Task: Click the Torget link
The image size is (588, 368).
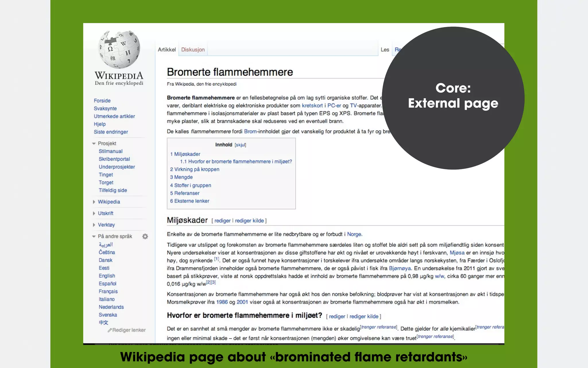Action: 106,182
